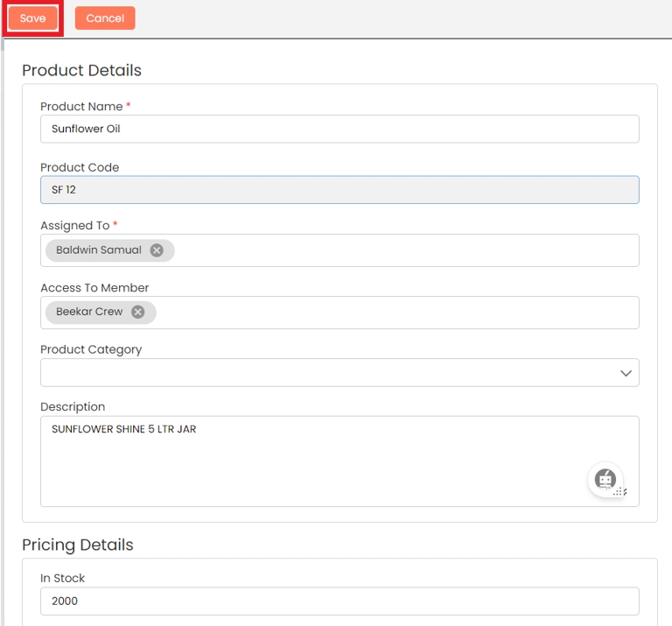Click the Product Code field containing SF 12
672x626 pixels.
pyautogui.click(x=339, y=190)
